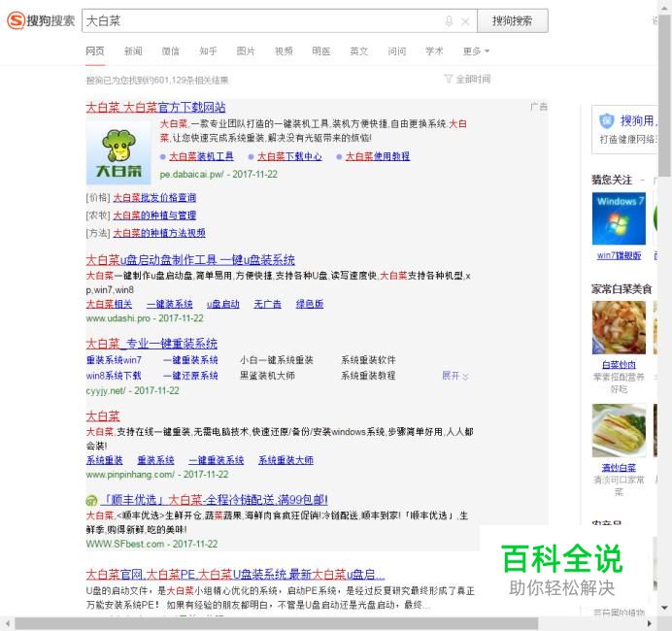The image size is (672, 631).
Task: Switch to the 微信 tab
Action: 171,51
